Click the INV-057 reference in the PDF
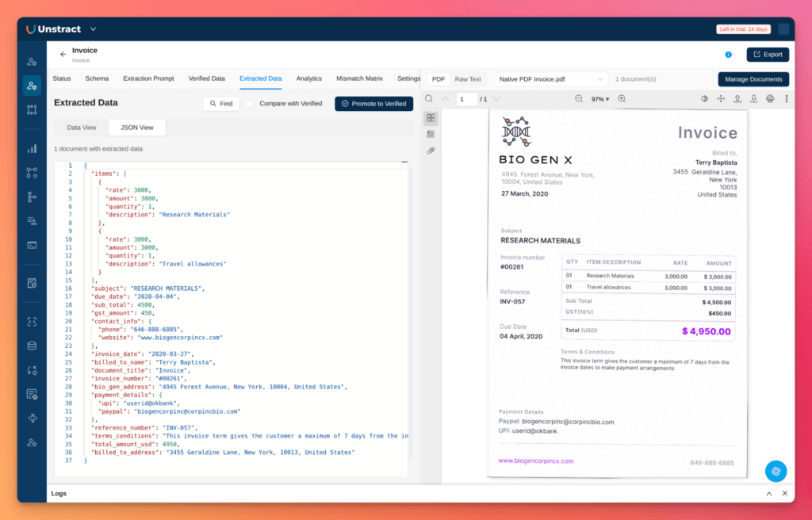 (x=512, y=301)
